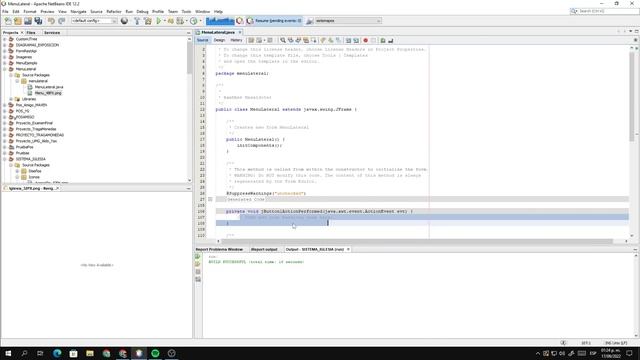This screenshot has height=360, width=640.
Task: Expand the Imagenes project node
Action: coord(5,57)
